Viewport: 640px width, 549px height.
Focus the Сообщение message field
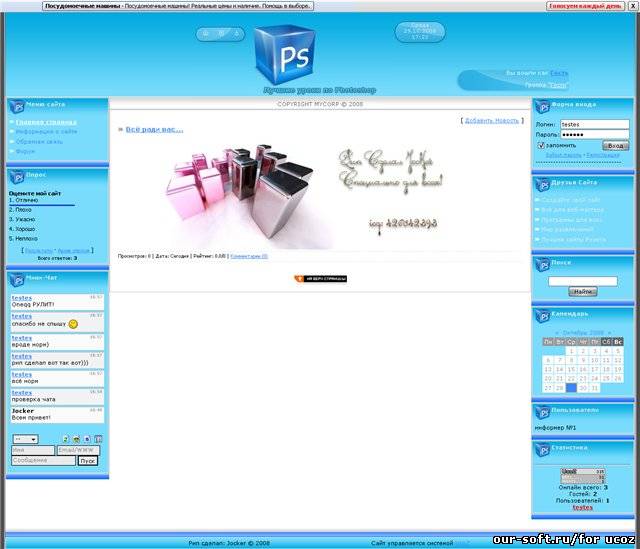(43, 460)
